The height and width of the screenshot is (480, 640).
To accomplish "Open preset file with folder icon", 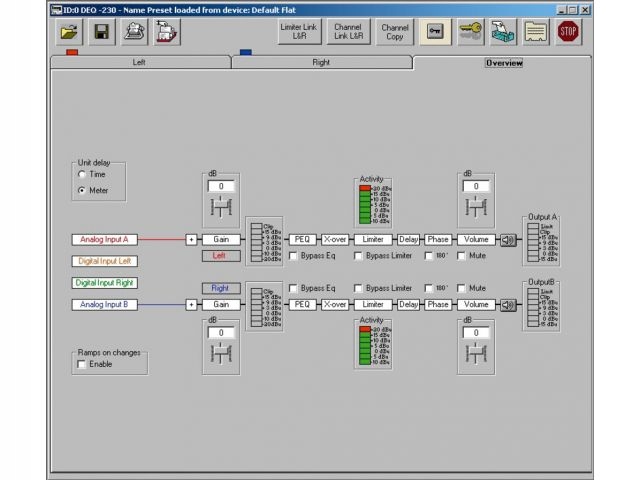I will tap(69, 32).
